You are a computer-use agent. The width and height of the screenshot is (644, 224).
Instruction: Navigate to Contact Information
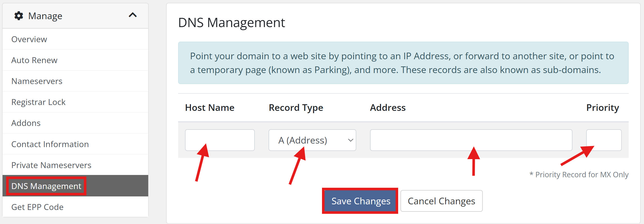click(50, 144)
